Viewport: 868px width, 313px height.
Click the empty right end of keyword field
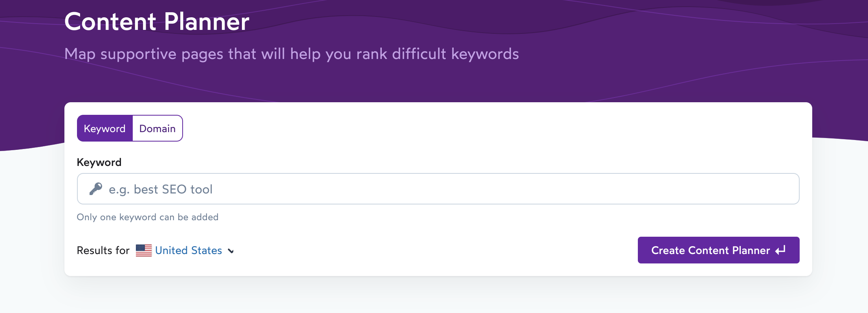(746, 189)
